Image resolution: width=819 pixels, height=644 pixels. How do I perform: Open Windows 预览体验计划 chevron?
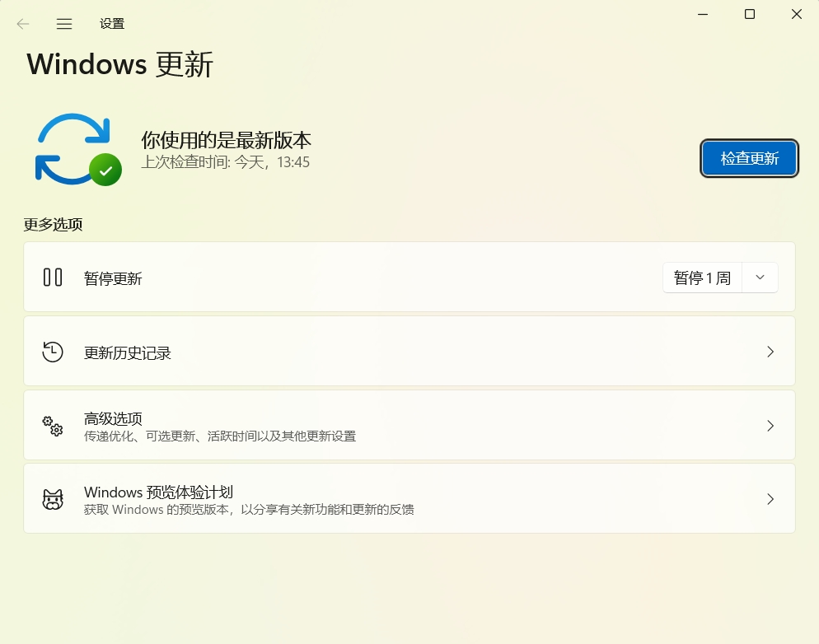770,499
